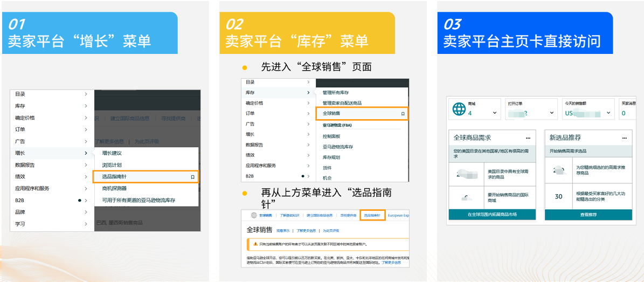Switch to highlighted 选品指南针 tab on 全球销售 page
644x282 pixels.
372,215
